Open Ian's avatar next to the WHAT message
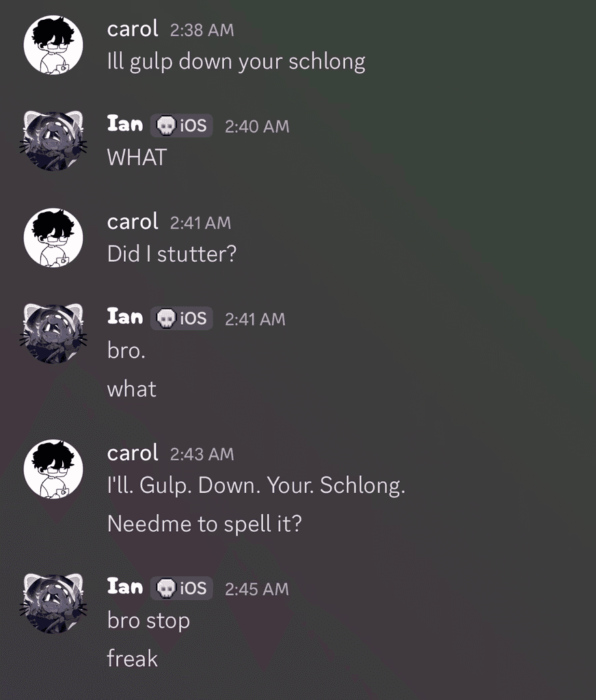The image size is (596, 700). (53, 141)
